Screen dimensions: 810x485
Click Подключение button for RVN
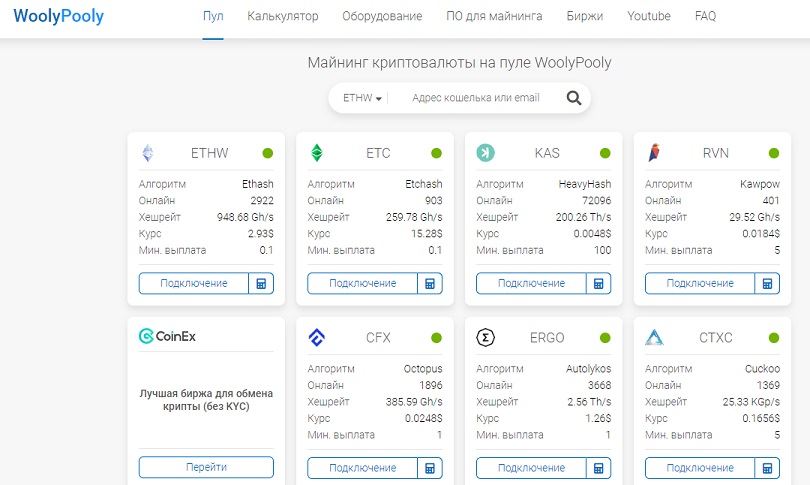pos(700,284)
